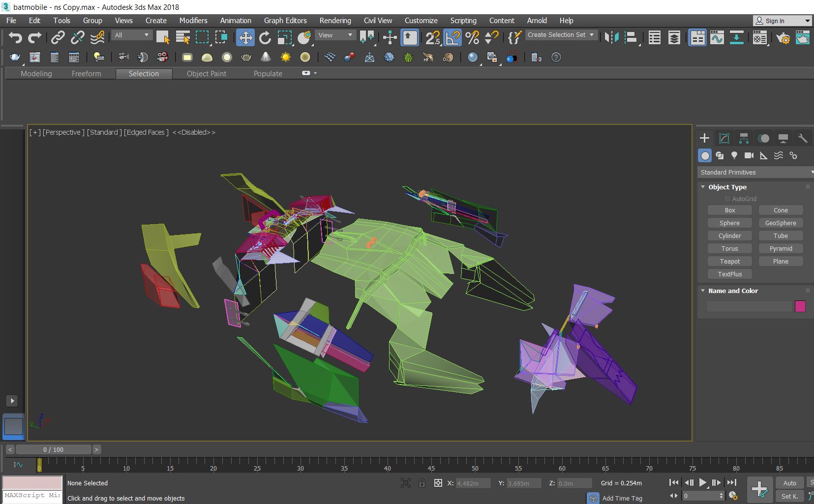
Task: Redo the last action
Action: pyautogui.click(x=35, y=37)
